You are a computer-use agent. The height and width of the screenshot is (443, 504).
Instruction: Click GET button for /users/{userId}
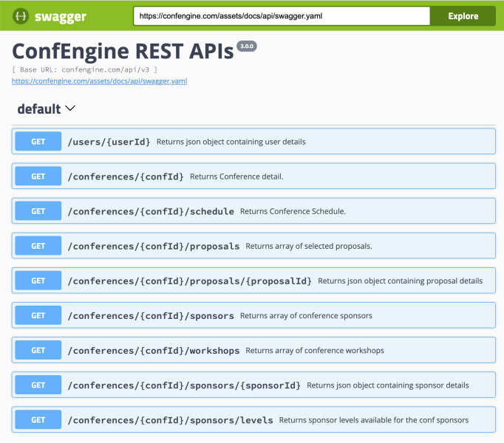coord(38,141)
